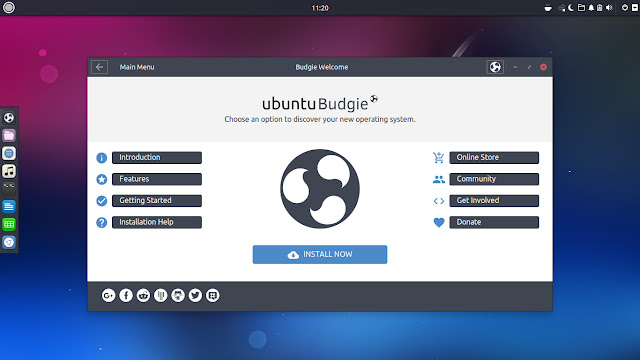The width and height of the screenshot is (640, 360).
Task: Open the Discourse chat social link icon
Action: (213, 295)
